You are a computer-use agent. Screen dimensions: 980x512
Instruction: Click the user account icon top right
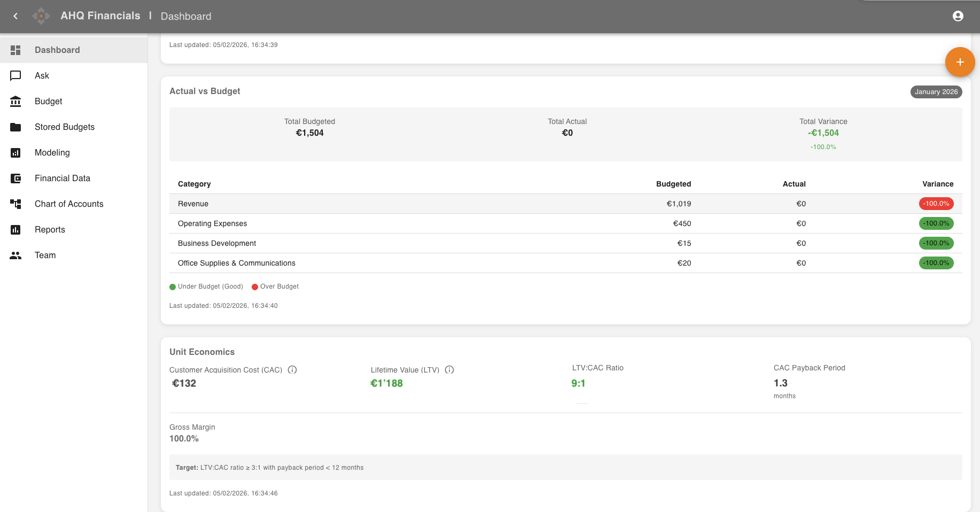(x=958, y=16)
